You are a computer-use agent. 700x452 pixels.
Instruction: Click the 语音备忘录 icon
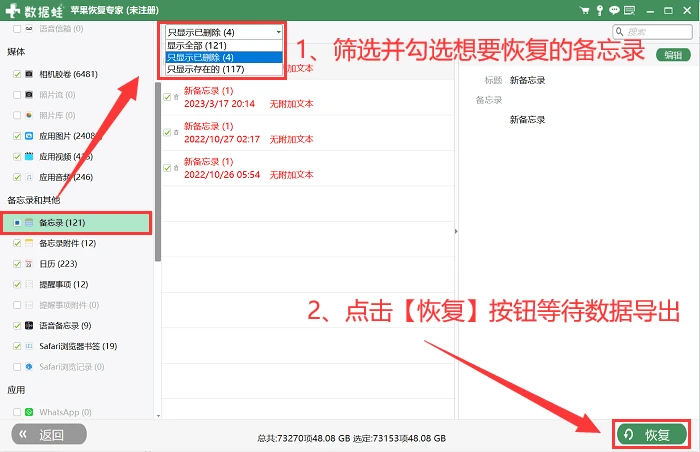(29, 326)
